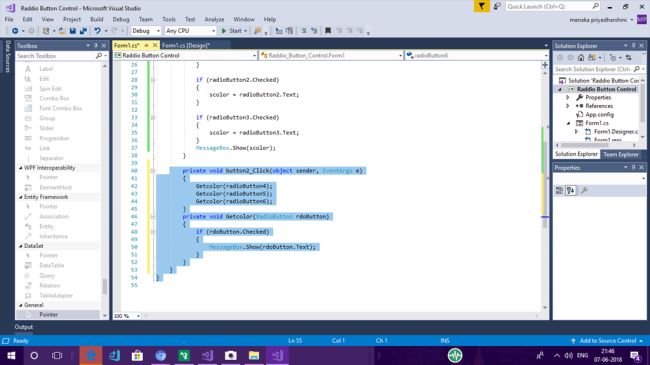650x365 pixels.
Task: Open Microsoft Edge from the taskbar
Action: tap(91, 355)
